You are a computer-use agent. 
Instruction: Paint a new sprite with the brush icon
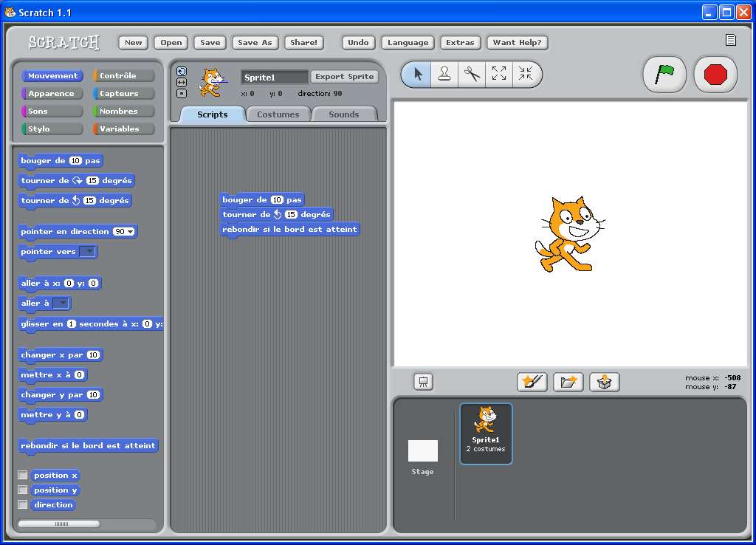pos(532,382)
